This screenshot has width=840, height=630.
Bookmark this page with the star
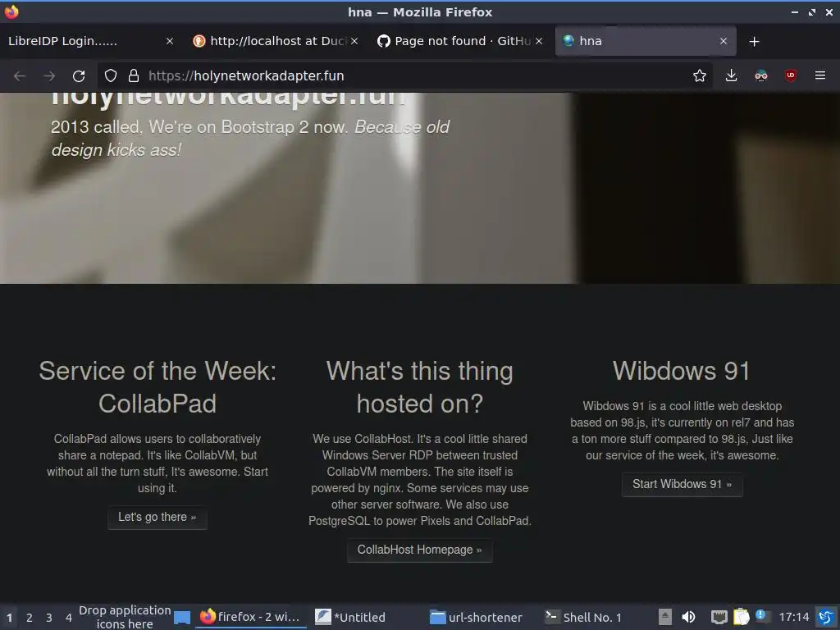(x=699, y=76)
